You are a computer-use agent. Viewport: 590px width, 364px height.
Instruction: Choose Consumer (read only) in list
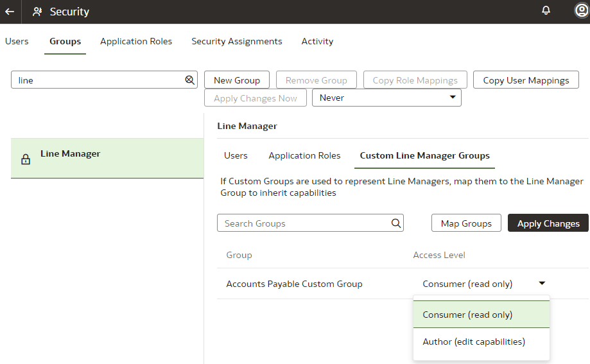tap(467, 315)
